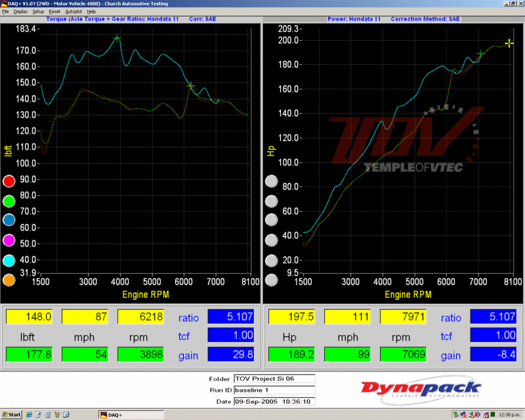The height and width of the screenshot is (420, 525).
Task: Click the green 189.2 Hp value box
Action: [x=292, y=354]
